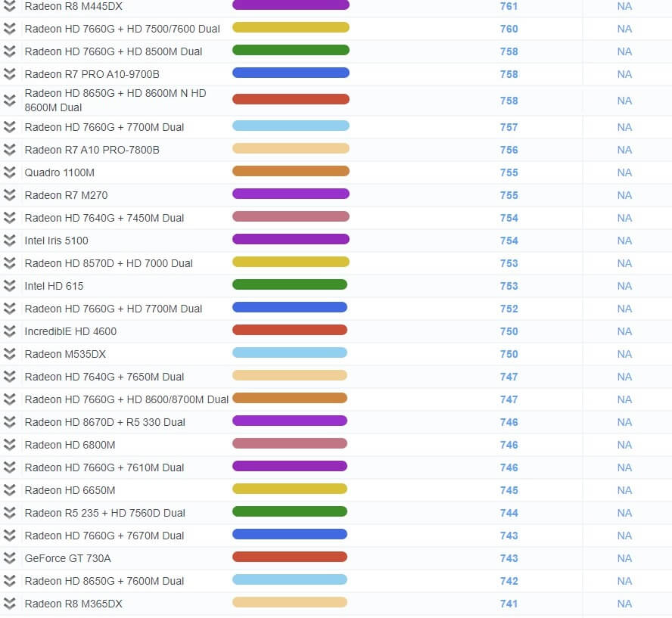Expand the Radeon R8 M445DX row chevron

click(9, 6)
